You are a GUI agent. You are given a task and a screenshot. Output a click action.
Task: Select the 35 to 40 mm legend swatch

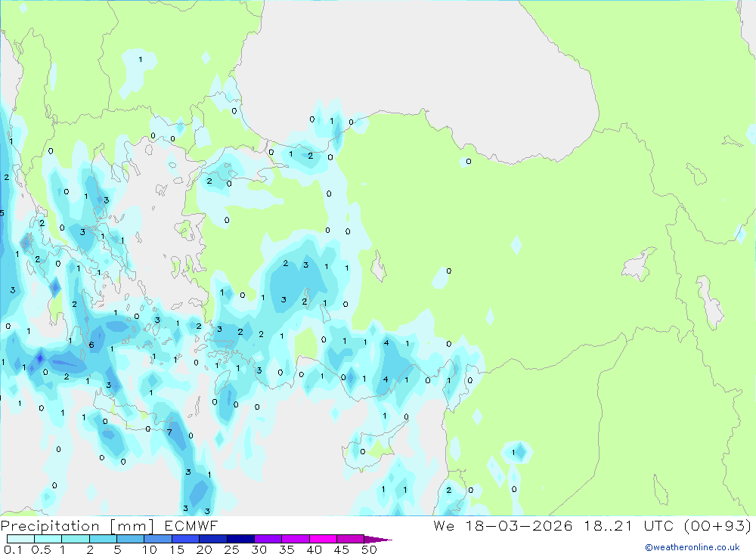pyautogui.click(x=296, y=539)
